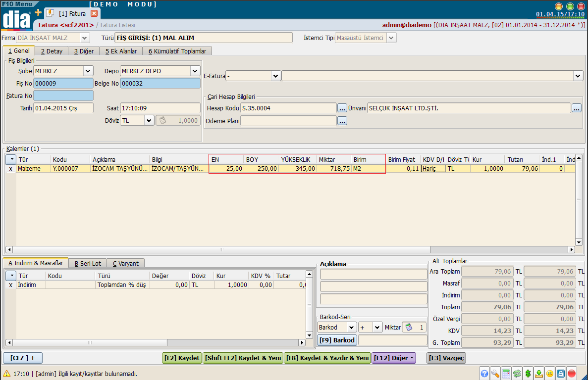This screenshot has height=380, width=588.
Task: Expand the Döviz TL dropdown
Action: [149, 121]
